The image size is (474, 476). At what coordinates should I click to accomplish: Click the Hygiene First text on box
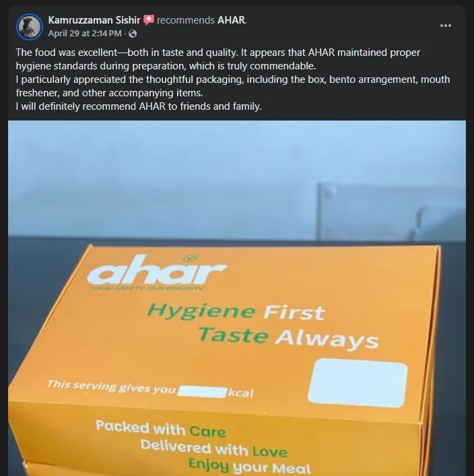click(236, 312)
